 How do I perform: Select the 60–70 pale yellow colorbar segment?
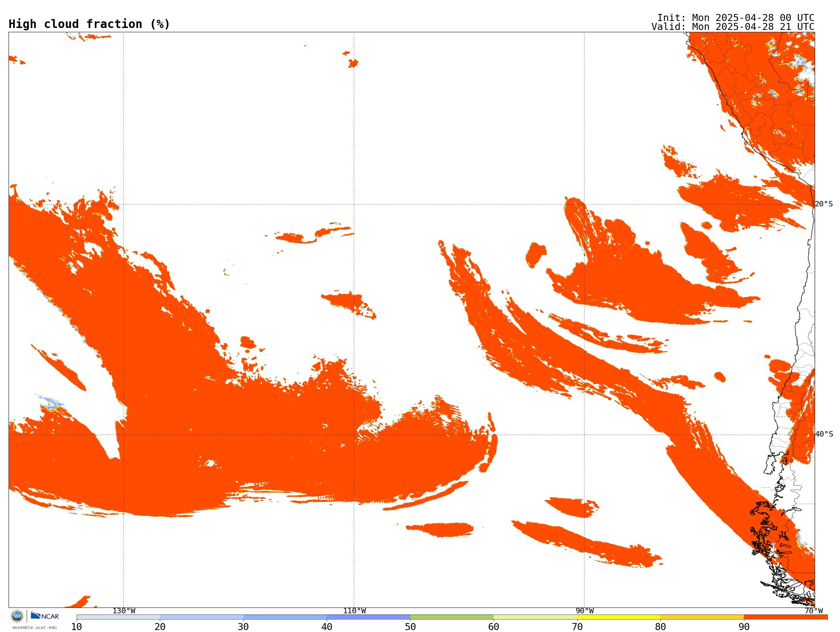point(535,617)
